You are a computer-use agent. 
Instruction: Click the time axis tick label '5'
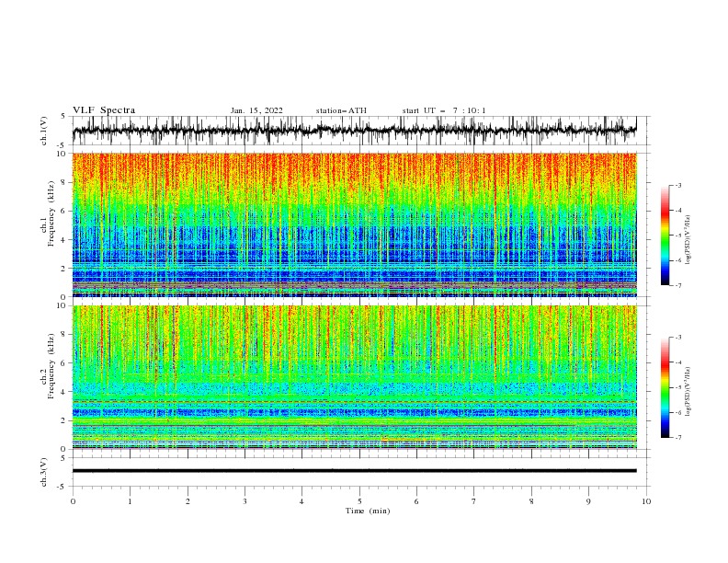coord(359,501)
